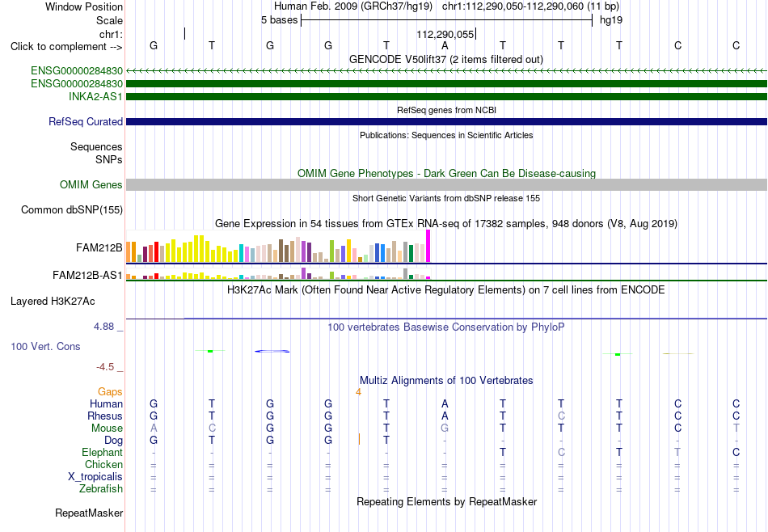Click the FAM212B expression track label
Viewport: 768px width, 532px height.
99,248
